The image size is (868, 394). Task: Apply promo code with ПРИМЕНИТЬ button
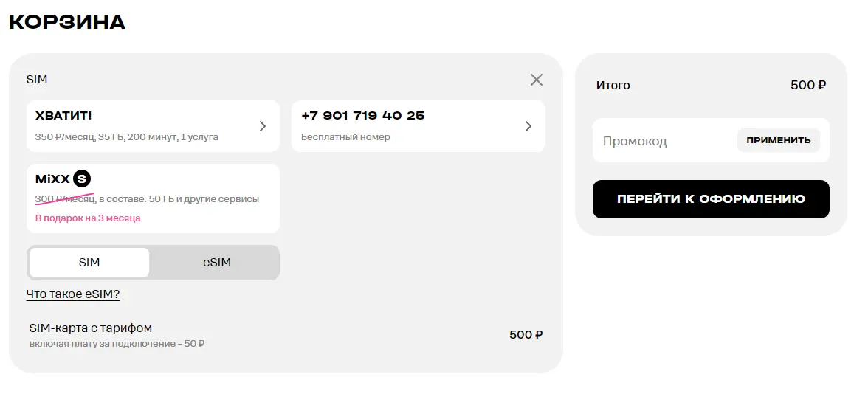tap(778, 140)
